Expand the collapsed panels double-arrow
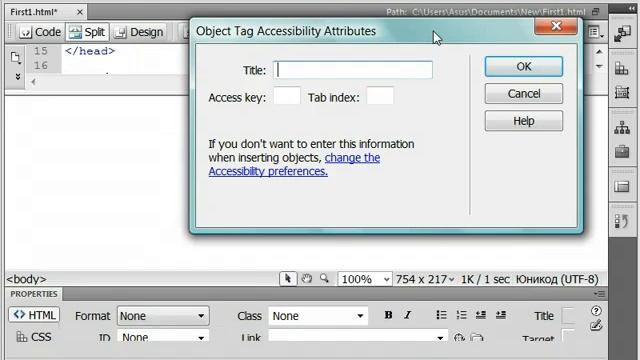Screen dimensions: 640x360 pos(632,8)
